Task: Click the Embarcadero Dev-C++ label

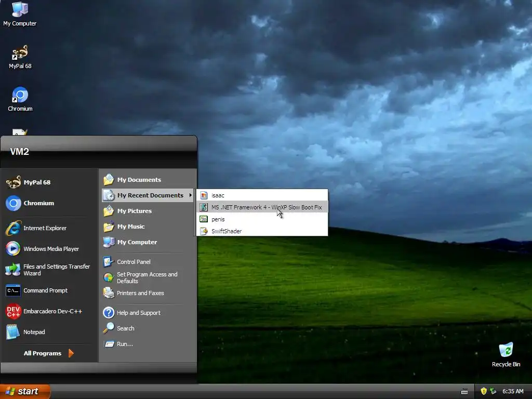Action: [x=52, y=311]
